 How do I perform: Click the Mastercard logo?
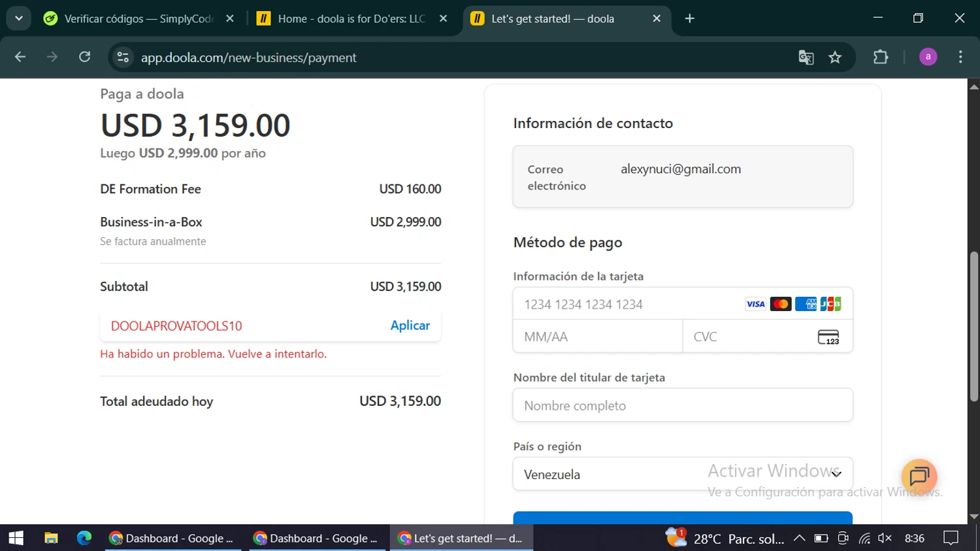click(x=781, y=304)
